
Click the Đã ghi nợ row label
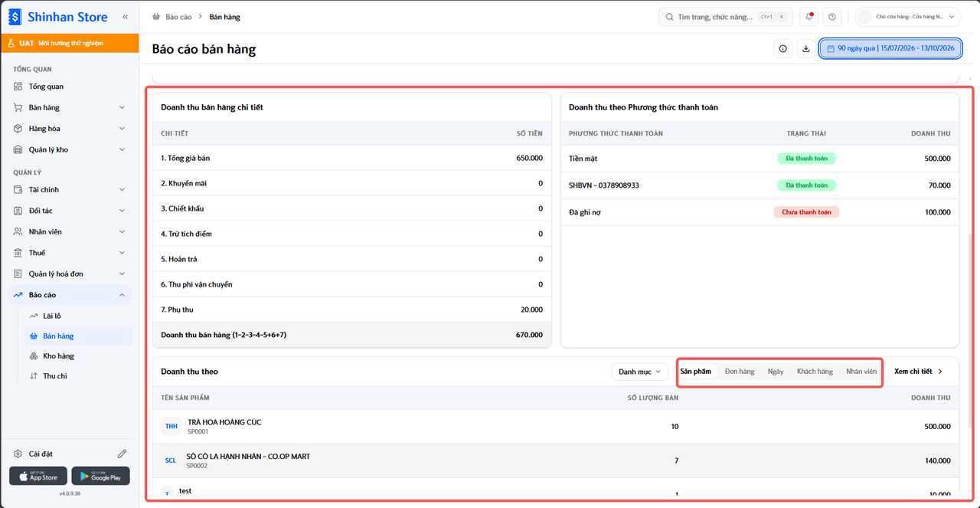coord(585,212)
